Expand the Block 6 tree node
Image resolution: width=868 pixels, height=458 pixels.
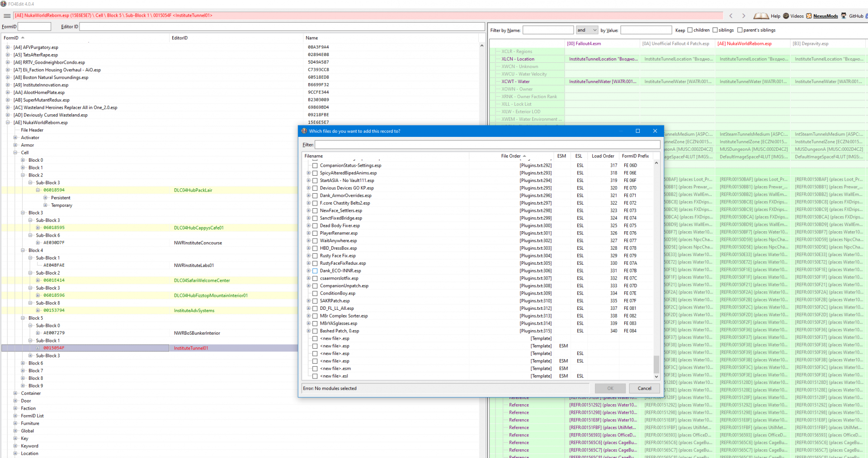pyautogui.click(x=23, y=363)
